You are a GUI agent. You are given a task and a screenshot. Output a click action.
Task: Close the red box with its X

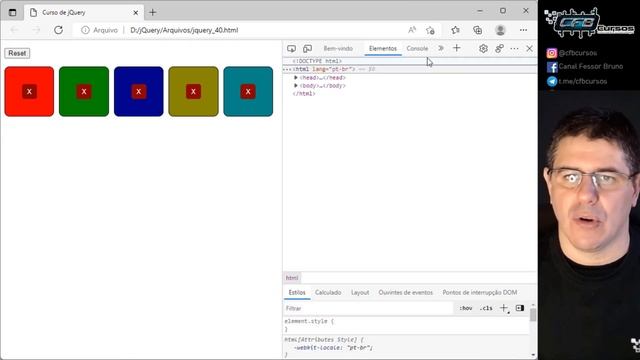pos(29,91)
